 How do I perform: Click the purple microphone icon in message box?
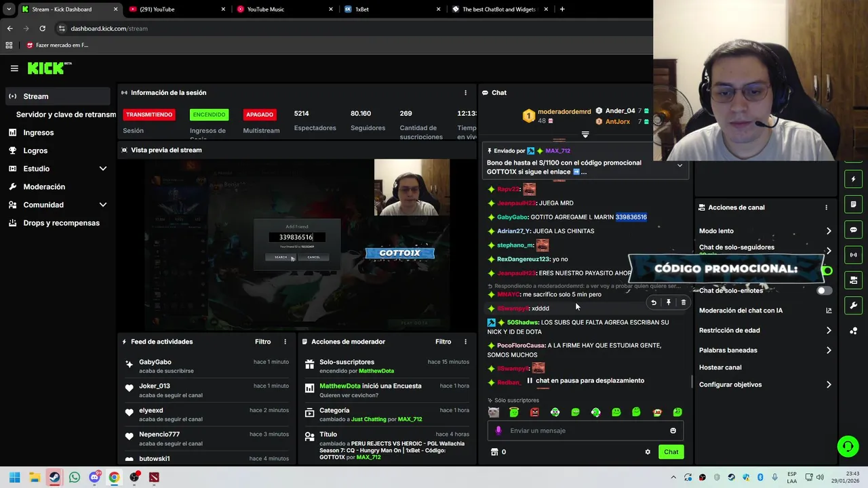[498, 430]
